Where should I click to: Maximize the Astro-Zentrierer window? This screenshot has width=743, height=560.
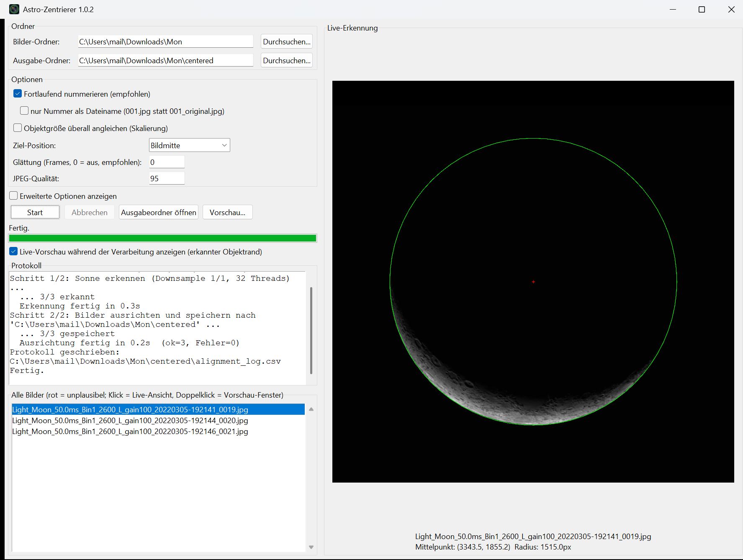click(702, 9)
